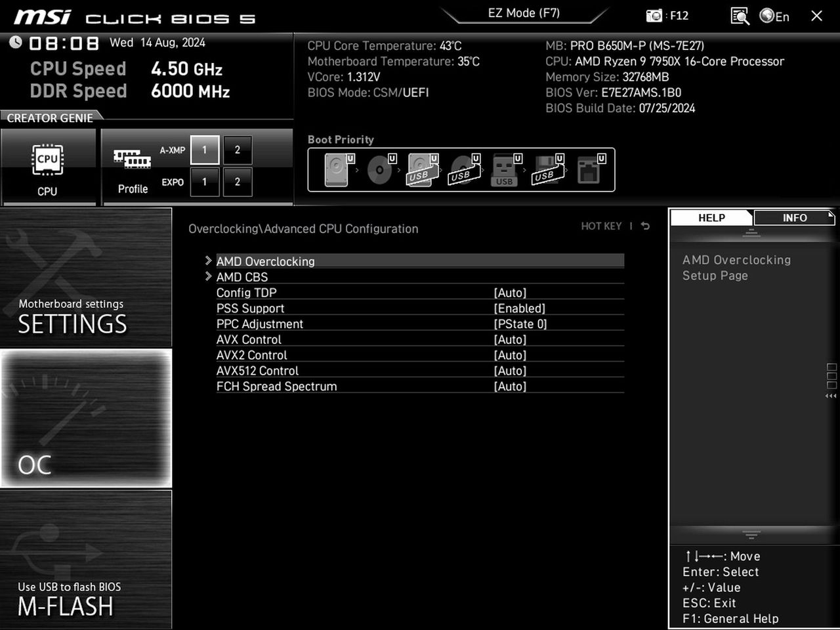Click the FCH Spread Spectrum label

pos(277,387)
